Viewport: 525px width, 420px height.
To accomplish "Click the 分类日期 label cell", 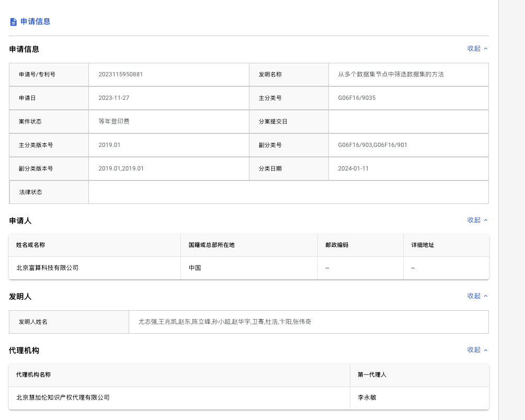I will [289, 168].
